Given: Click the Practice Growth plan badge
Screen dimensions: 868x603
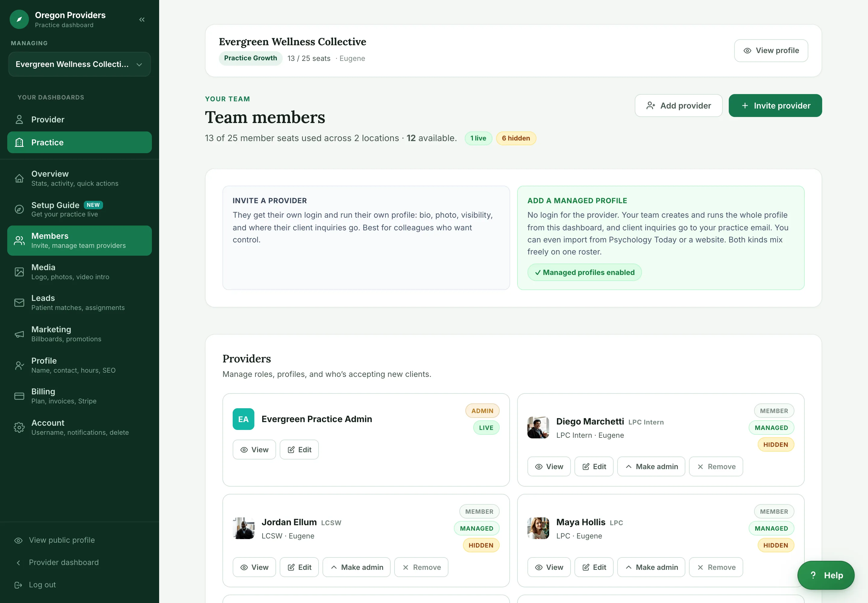Looking at the screenshot, I should coord(250,58).
